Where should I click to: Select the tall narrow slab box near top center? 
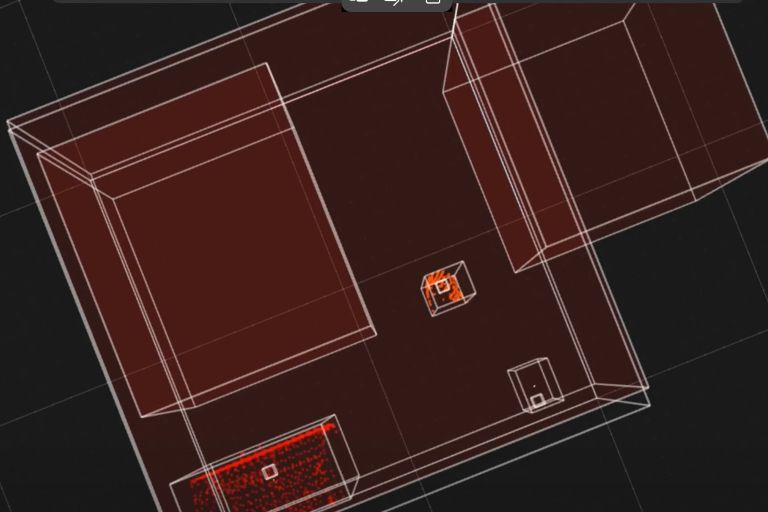[509, 147]
